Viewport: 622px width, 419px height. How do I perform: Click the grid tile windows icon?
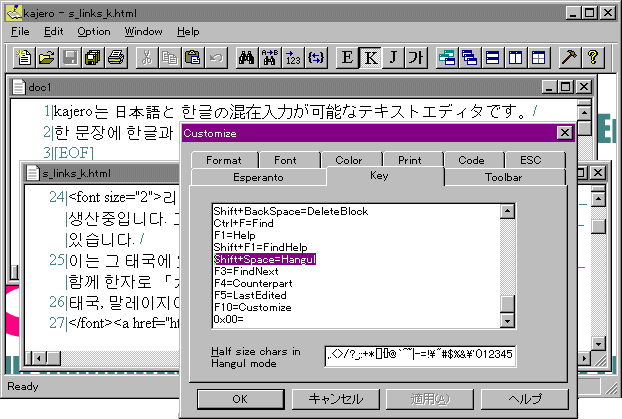pos(539,58)
